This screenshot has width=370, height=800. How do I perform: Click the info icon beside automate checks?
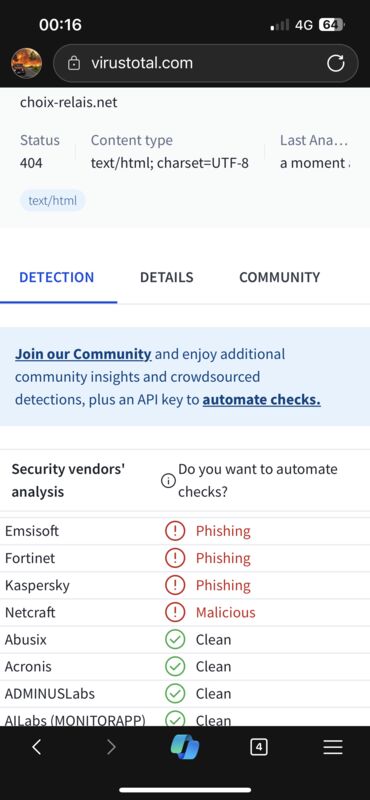[168, 481]
